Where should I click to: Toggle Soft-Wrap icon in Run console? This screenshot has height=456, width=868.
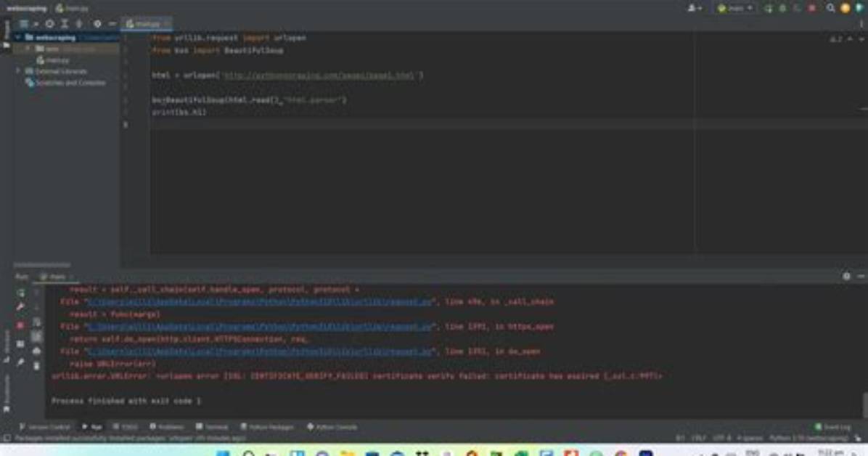(x=36, y=322)
